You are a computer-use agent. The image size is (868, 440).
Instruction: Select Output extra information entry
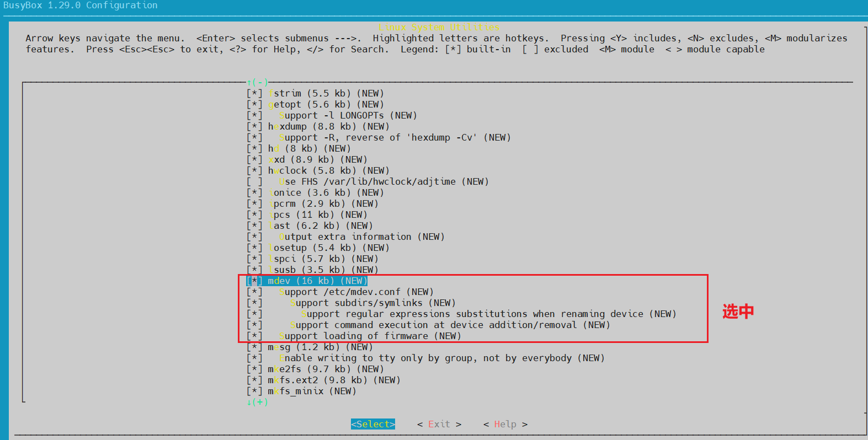[362, 237]
